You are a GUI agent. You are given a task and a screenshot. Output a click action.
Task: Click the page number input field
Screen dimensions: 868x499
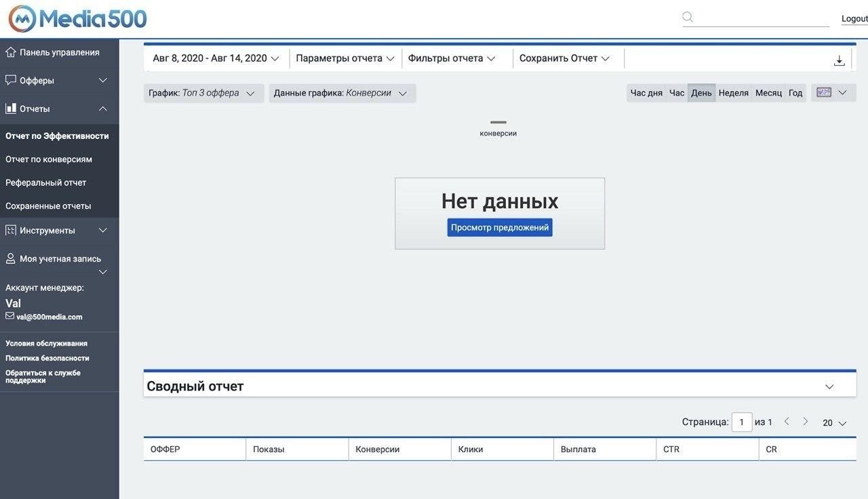(742, 422)
